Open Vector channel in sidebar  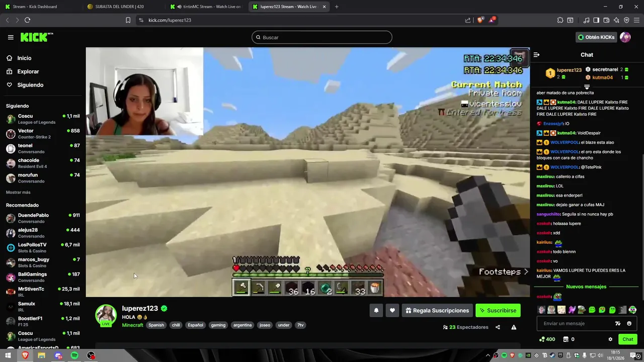pos(43,134)
